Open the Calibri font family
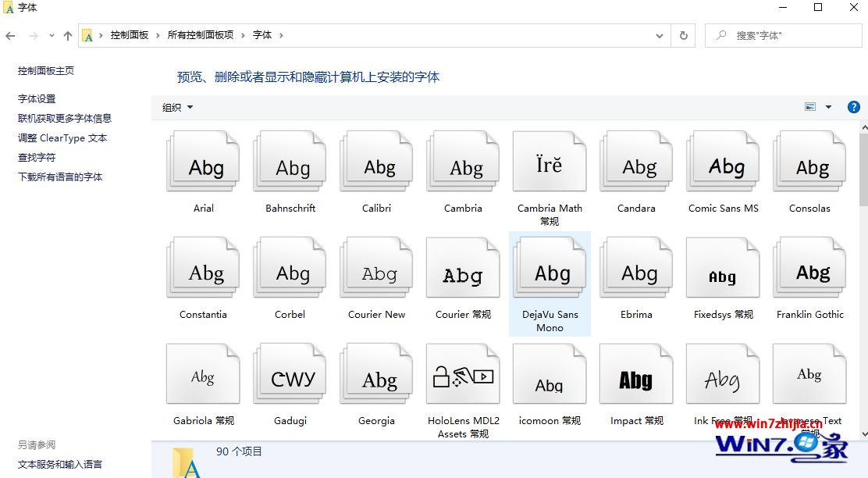The image size is (868, 478). (376, 162)
